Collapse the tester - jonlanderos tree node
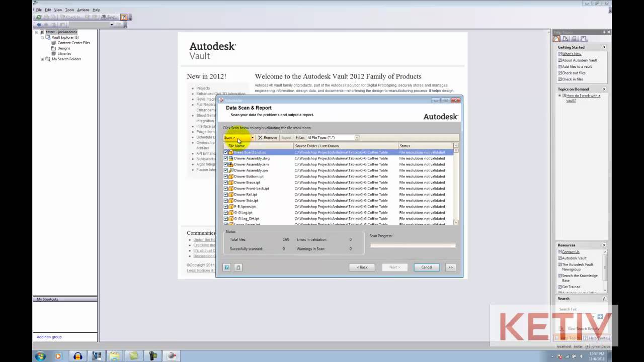This screenshot has height=362, width=644. [x=36, y=32]
